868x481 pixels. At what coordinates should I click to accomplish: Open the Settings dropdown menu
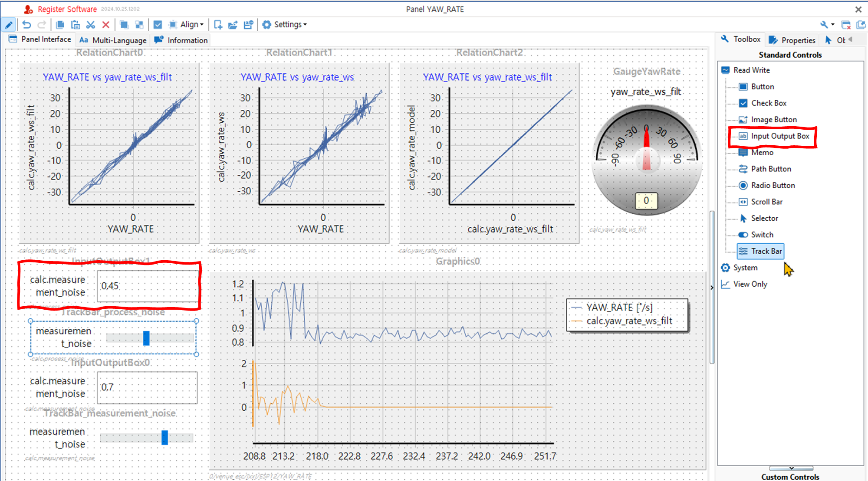click(285, 25)
